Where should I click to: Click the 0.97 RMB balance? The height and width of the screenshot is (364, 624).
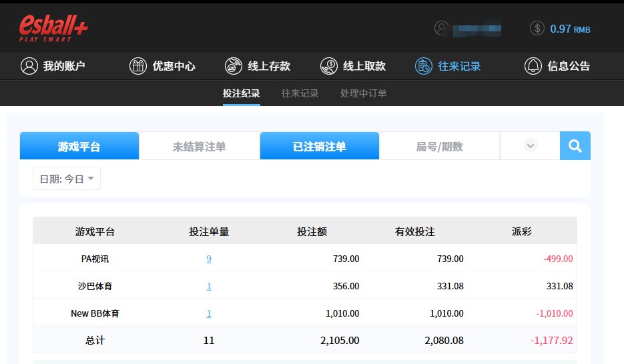tap(570, 29)
